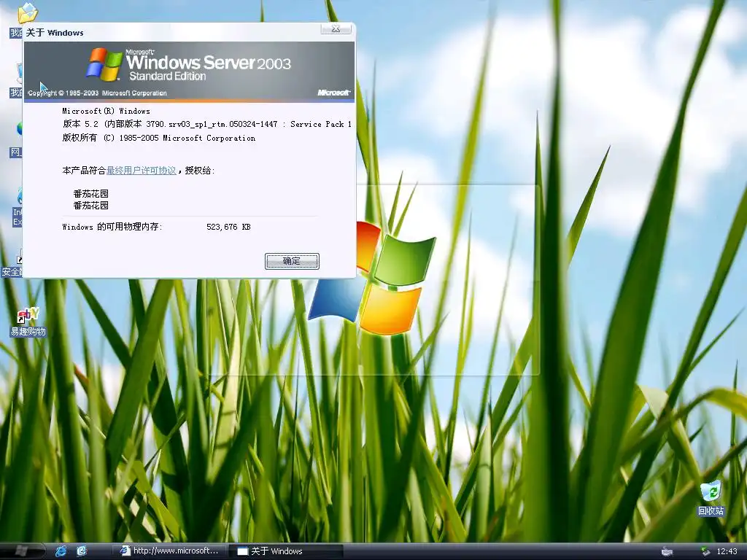Launch Internet Explorer from quick launch
The image size is (747, 560).
(61, 551)
